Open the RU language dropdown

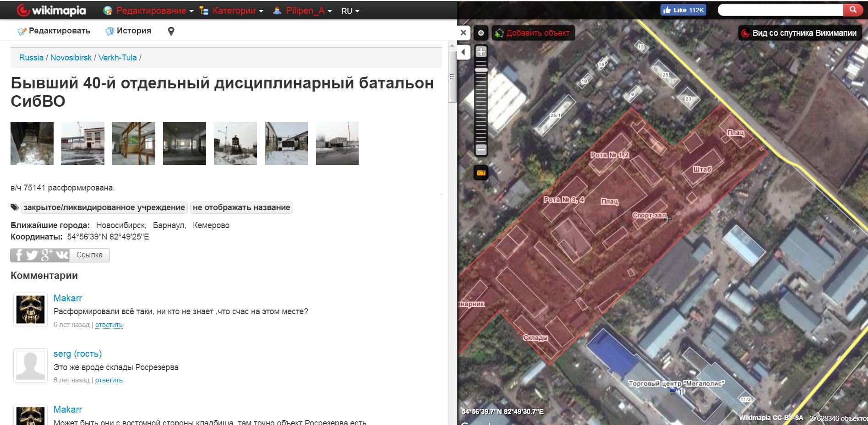click(x=350, y=11)
